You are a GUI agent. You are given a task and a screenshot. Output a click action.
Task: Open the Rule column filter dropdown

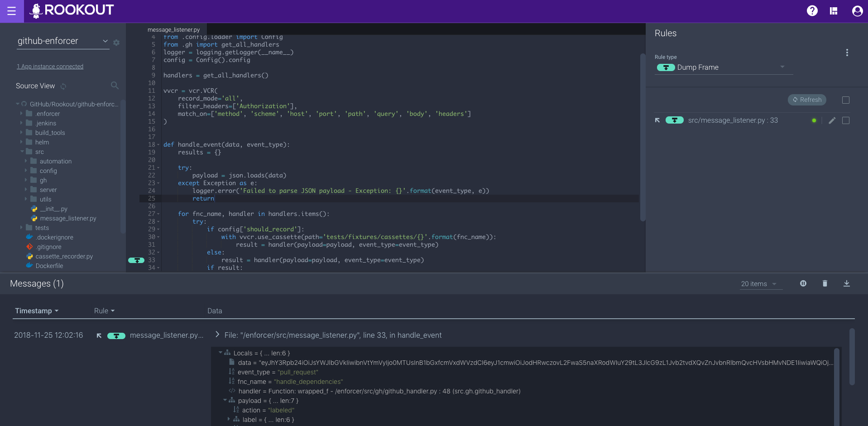pos(104,311)
